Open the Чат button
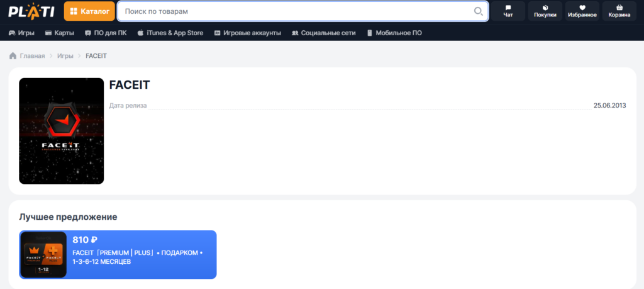Image resolution: width=644 pixels, height=289 pixels. coord(508,11)
